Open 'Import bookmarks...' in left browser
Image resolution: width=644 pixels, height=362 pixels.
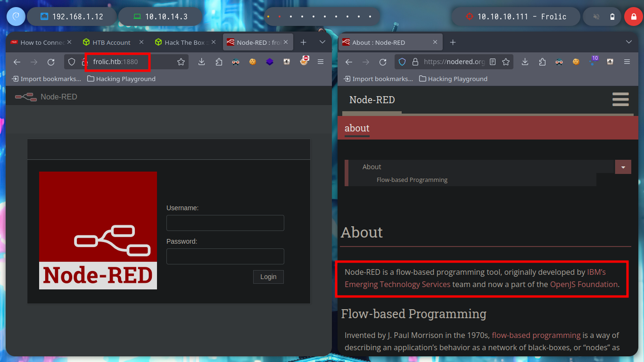click(x=48, y=79)
